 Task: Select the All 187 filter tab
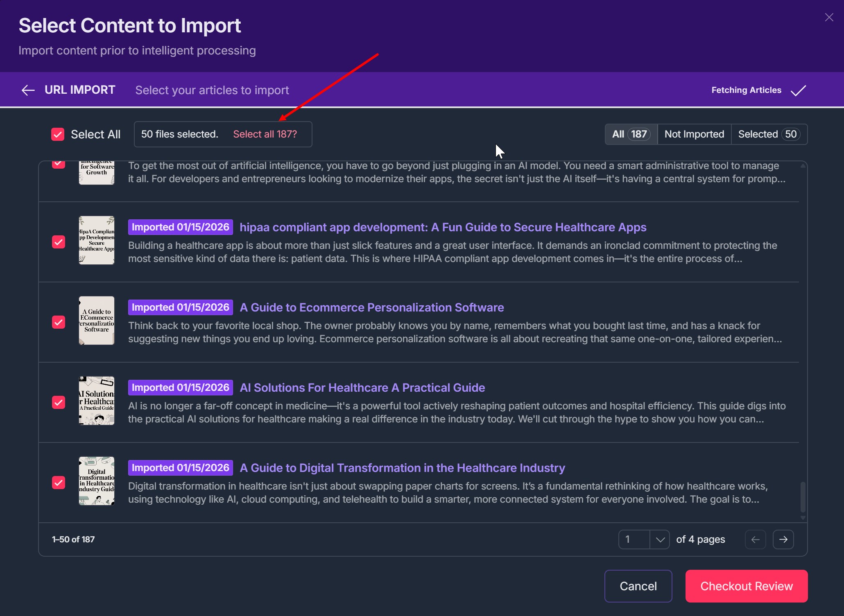point(631,134)
